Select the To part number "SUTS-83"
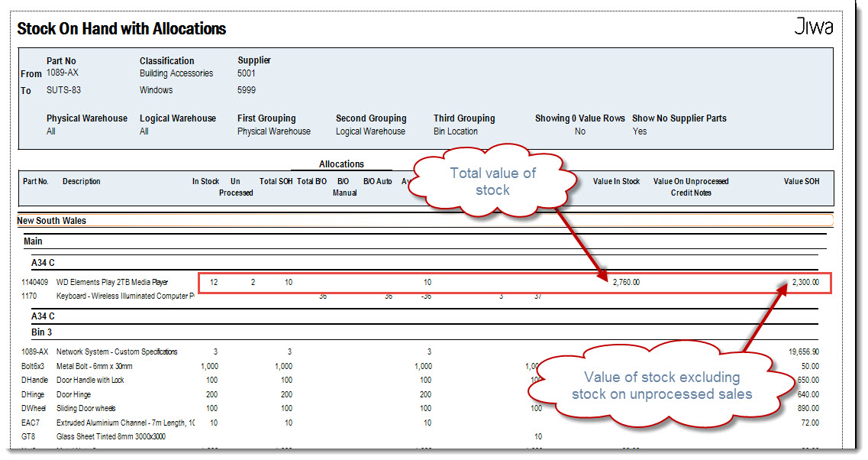 63,89
